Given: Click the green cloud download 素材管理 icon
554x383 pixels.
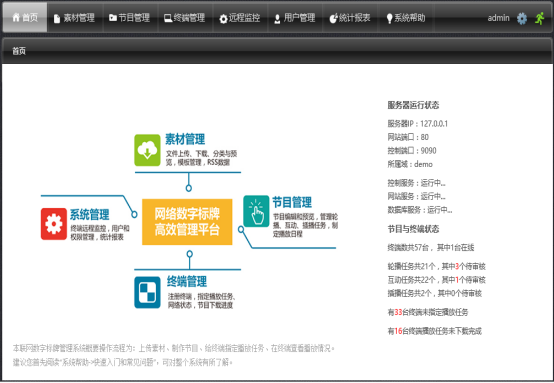Looking at the screenshot, I should (x=147, y=150).
